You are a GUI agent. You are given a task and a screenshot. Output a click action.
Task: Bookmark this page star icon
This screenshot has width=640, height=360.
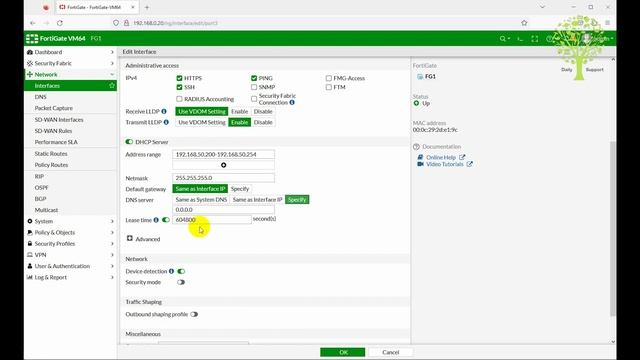[x=524, y=23]
